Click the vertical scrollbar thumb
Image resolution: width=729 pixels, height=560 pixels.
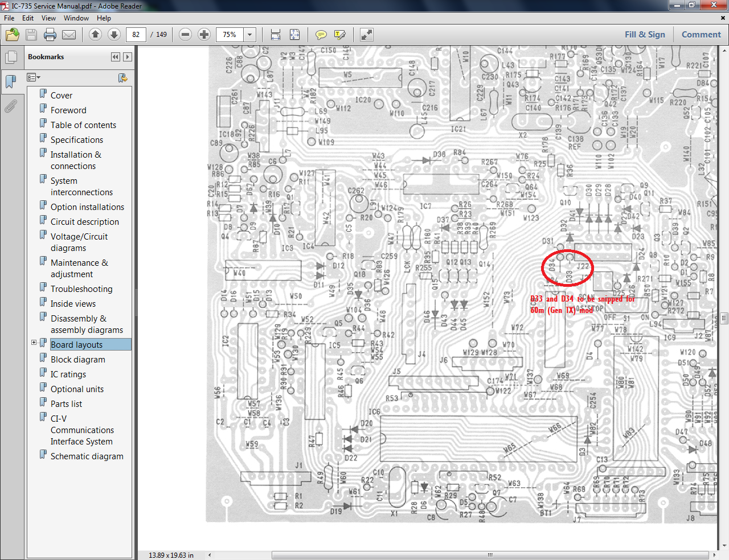(x=724, y=318)
